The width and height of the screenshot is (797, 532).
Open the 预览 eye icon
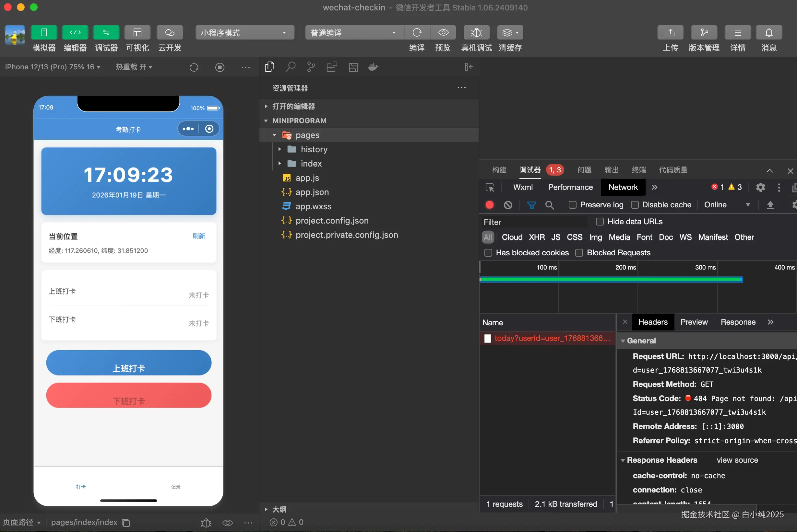pos(443,33)
